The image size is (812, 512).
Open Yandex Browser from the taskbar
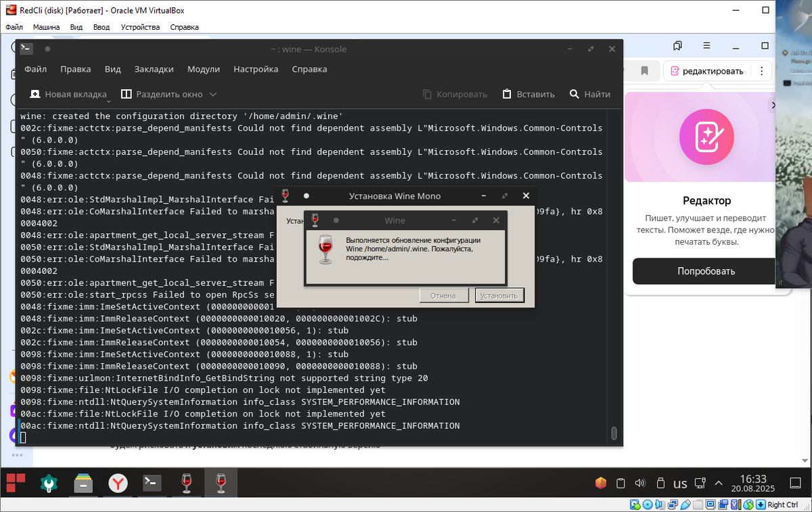point(118,483)
